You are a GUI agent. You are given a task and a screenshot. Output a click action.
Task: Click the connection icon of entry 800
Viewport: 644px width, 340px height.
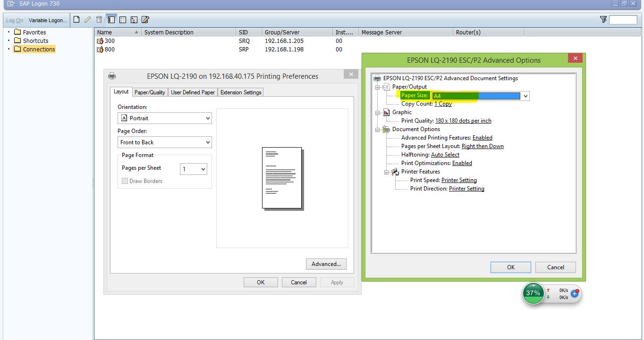(x=100, y=50)
